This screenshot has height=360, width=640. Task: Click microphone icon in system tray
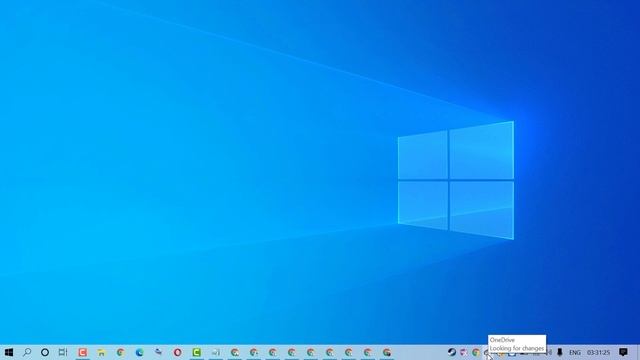coord(560,352)
